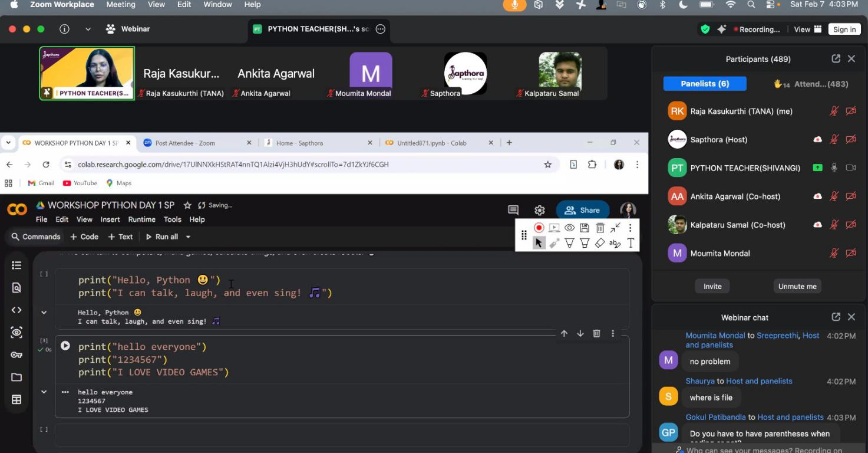Open Colab settings gear icon
Viewport: 868px width, 453px height.
tap(539, 210)
